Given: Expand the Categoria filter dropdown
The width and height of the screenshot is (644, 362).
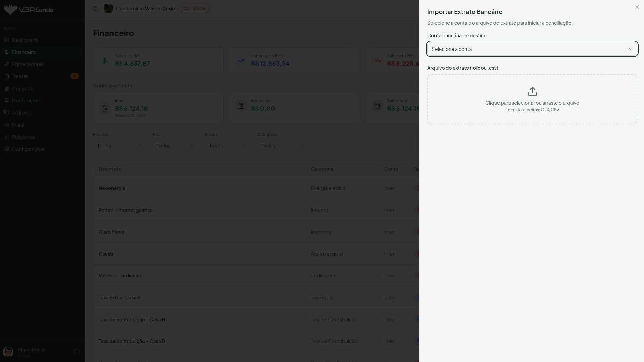Looking at the screenshot, I should tap(284, 146).
